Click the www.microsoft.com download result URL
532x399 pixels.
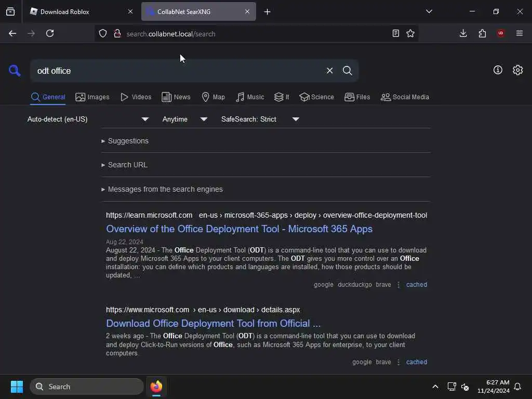[x=203, y=310]
